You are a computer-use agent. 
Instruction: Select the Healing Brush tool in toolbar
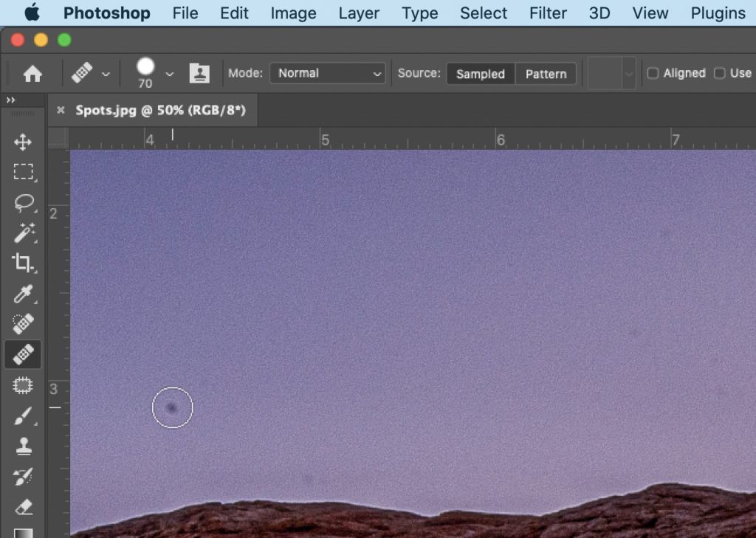click(x=23, y=354)
